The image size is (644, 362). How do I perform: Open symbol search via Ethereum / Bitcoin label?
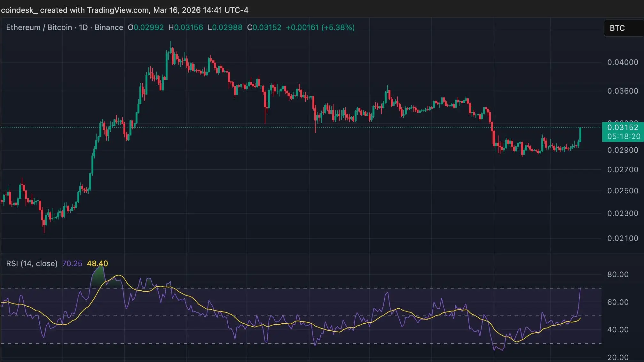coord(38,27)
